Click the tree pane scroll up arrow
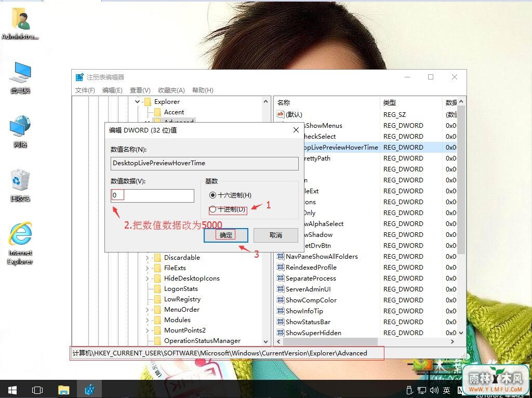Image resolution: width=532 pixels, height=398 pixels. pos(265,101)
